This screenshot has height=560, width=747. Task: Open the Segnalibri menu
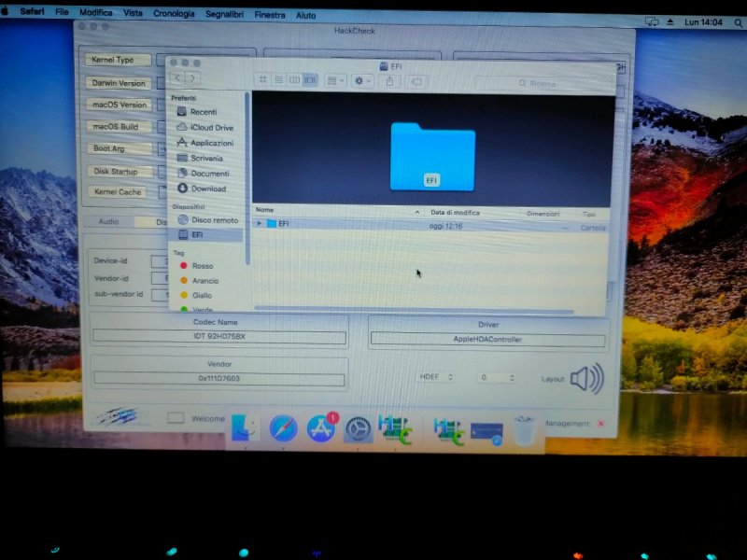click(224, 14)
